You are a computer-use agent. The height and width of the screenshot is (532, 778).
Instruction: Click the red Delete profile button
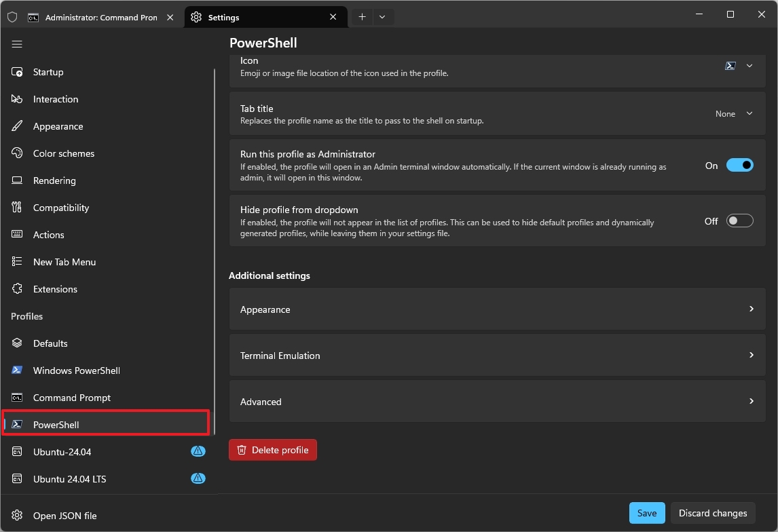coord(273,450)
